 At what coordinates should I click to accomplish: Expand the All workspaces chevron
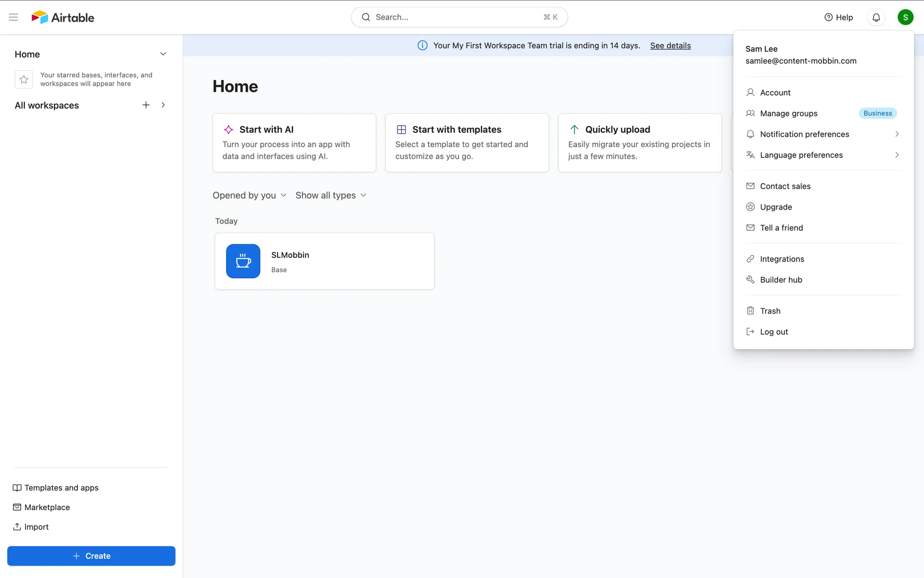pos(163,105)
